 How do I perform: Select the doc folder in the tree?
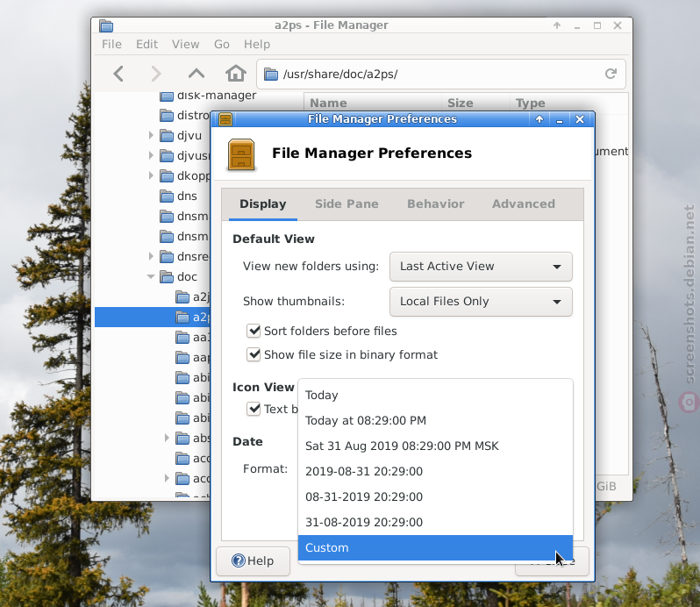[x=187, y=277]
